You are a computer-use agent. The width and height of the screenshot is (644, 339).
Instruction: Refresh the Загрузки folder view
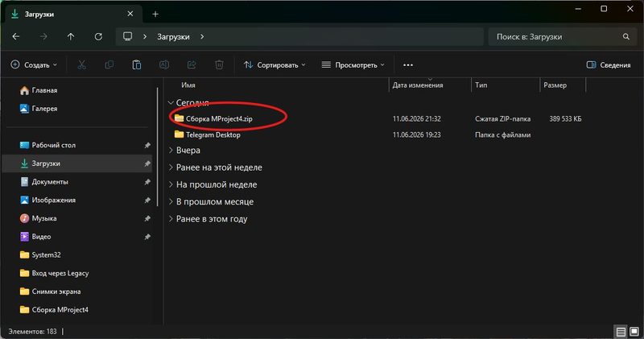point(98,36)
